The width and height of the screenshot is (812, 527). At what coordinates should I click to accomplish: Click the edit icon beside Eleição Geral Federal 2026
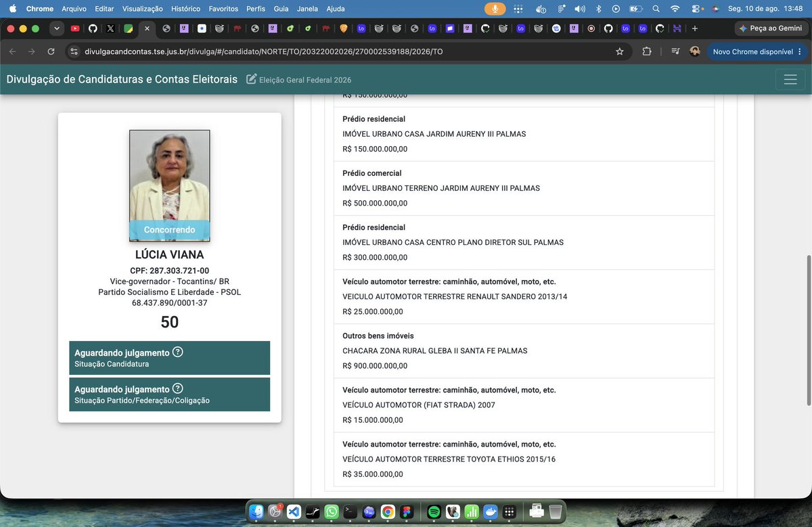pyautogui.click(x=251, y=79)
